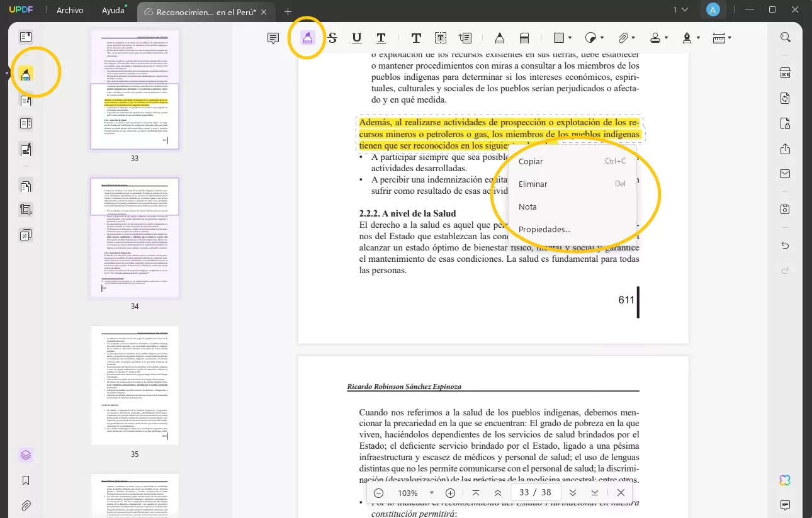Open the Ayuda menu
812x518 pixels.
[x=114, y=11]
